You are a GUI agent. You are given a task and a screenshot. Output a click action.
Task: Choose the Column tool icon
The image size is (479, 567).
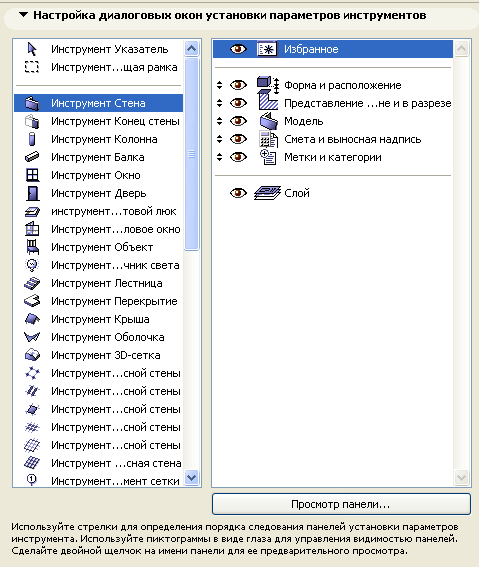[x=32, y=139]
